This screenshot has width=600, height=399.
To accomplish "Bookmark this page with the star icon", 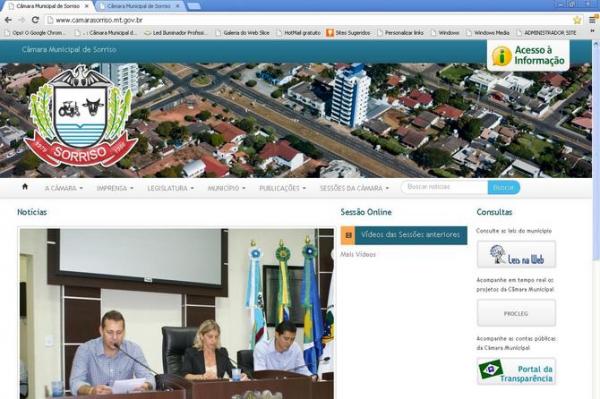I will point(577,20).
